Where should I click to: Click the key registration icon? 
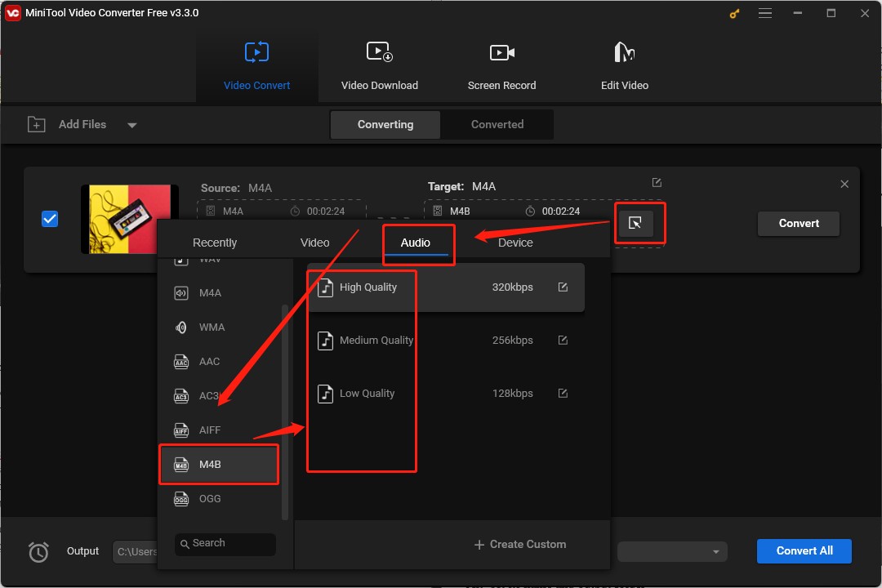coord(733,13)
